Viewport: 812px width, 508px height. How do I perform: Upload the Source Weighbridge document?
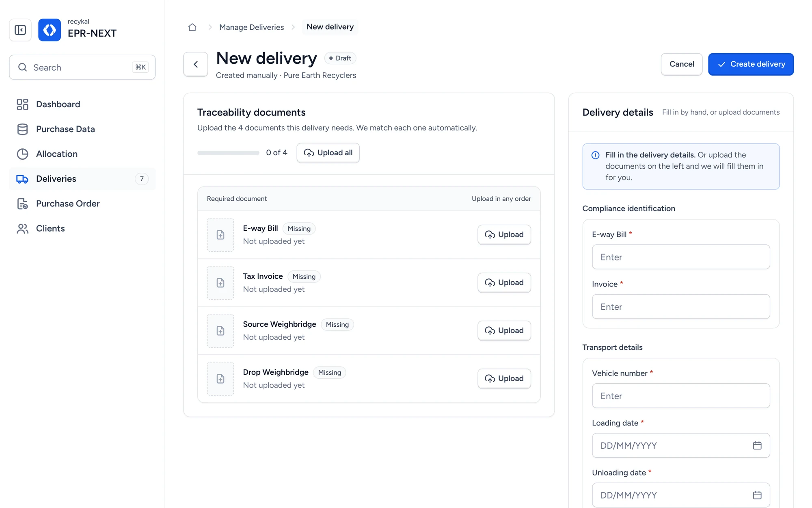click(504, 331)
